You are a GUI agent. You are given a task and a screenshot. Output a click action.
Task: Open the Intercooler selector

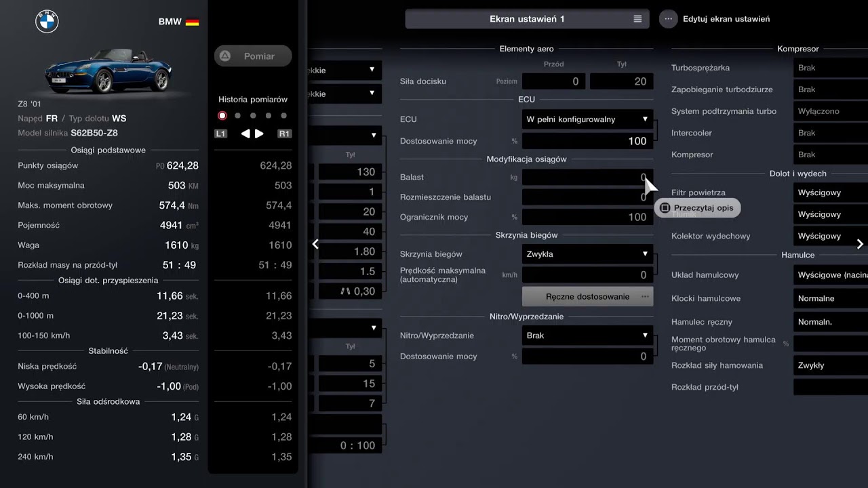click(831, 133)
